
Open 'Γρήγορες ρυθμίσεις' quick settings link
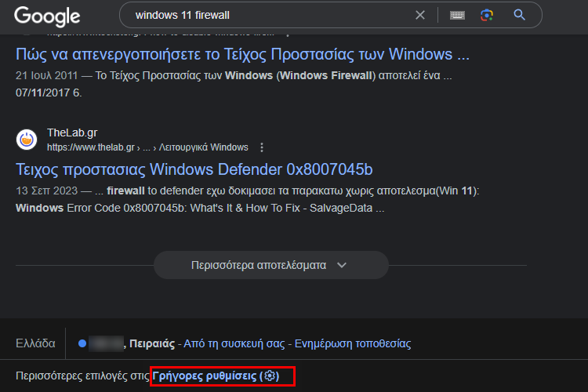click(216, 376)
